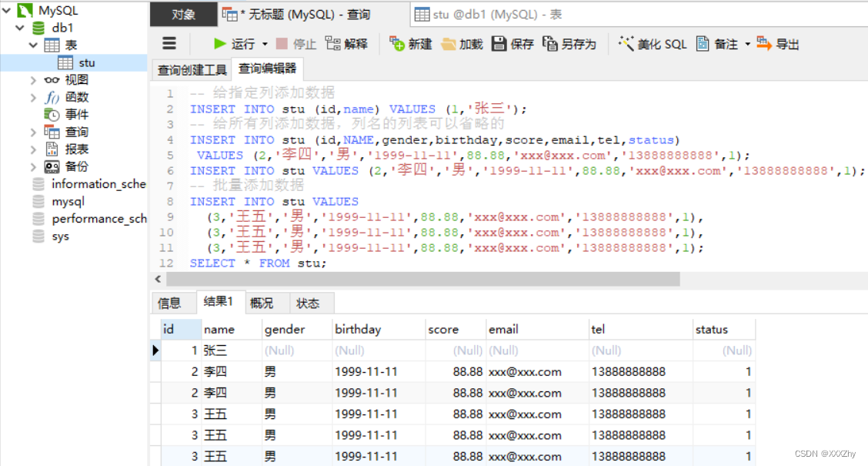This screenshot has width=868, height=466.
Task: Select the 事件 events item
Action: (76, 115)
